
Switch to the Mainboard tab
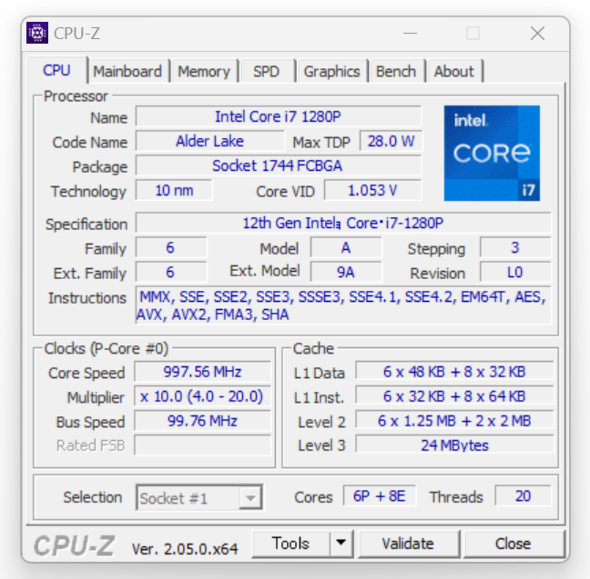(x=128, y=71)
